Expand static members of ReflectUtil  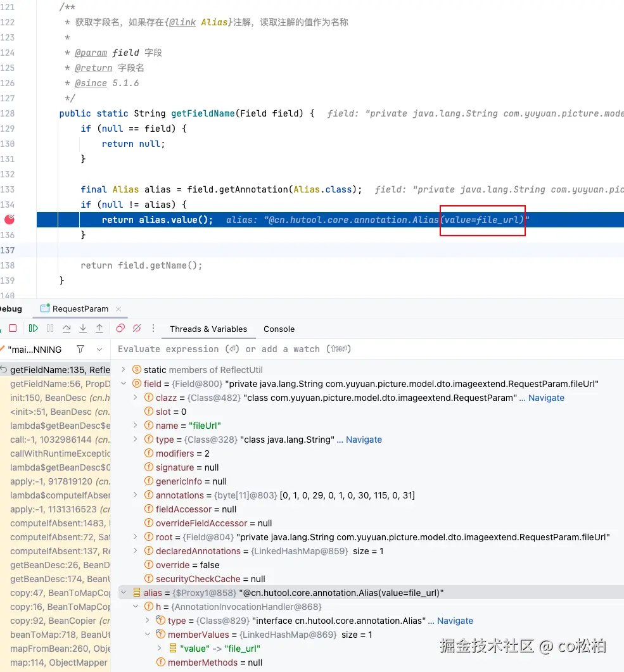coord(124,369)
